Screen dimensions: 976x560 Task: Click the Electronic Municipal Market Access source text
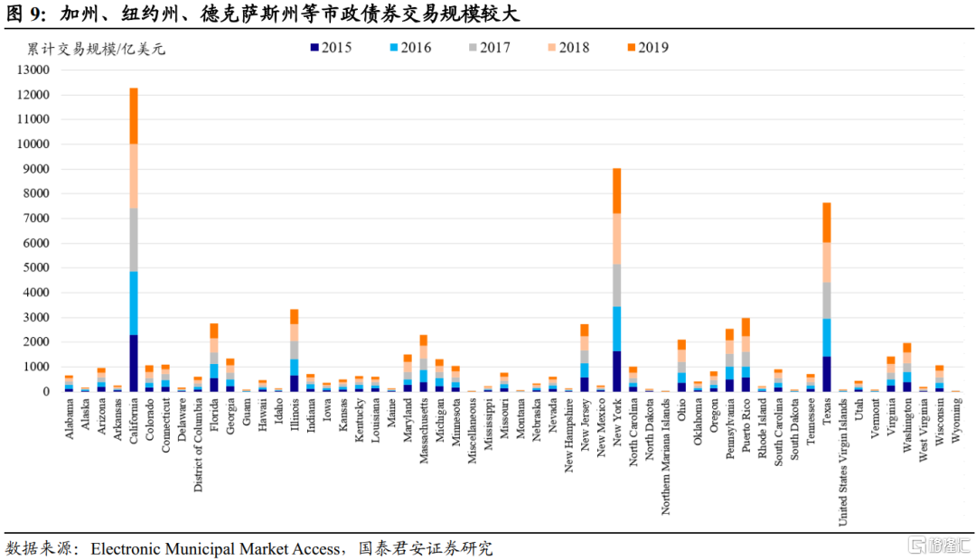click(215, 548)
